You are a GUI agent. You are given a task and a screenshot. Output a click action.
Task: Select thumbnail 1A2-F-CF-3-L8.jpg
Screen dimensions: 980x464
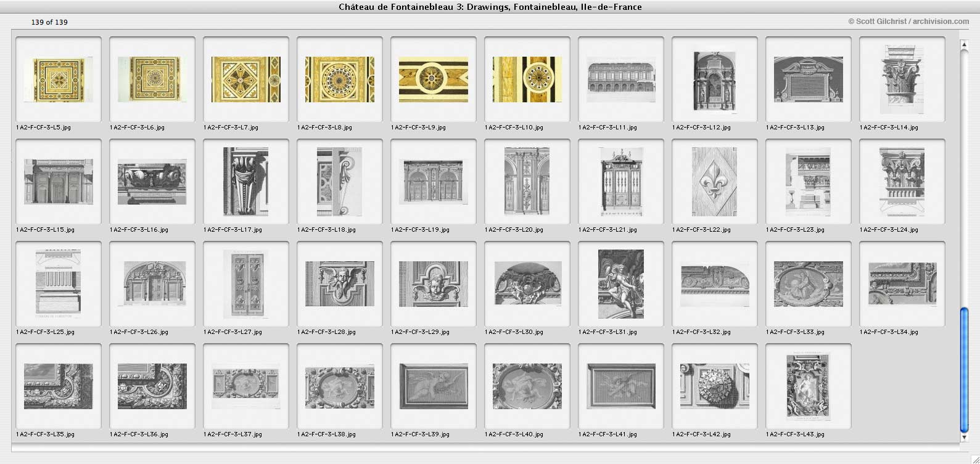340,80
